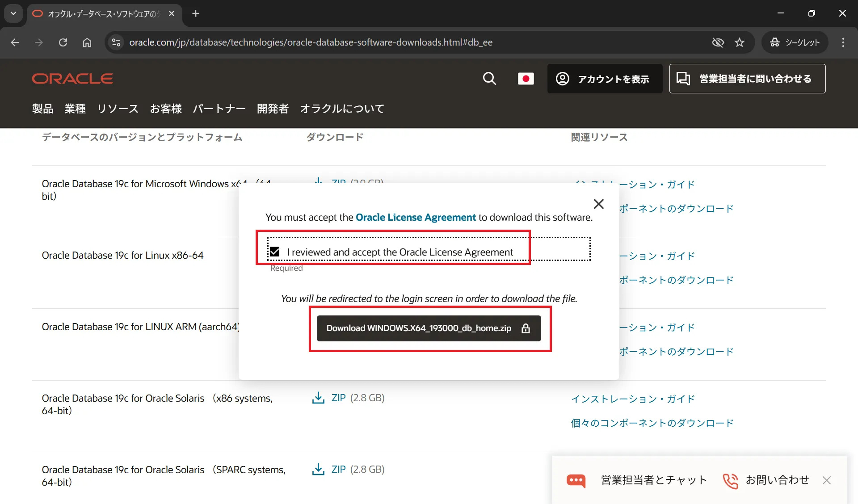Dismiss the chat contact bar
858x504 pixels.
pyautogui.click(x=827, y=480)
